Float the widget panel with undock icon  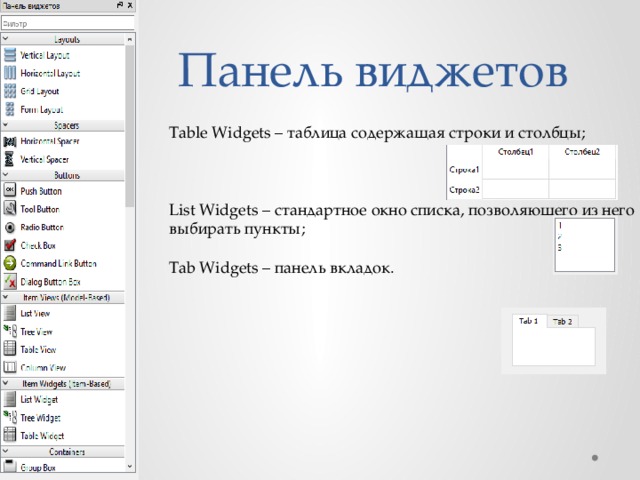pyautogui.click(x=120, y=5)
